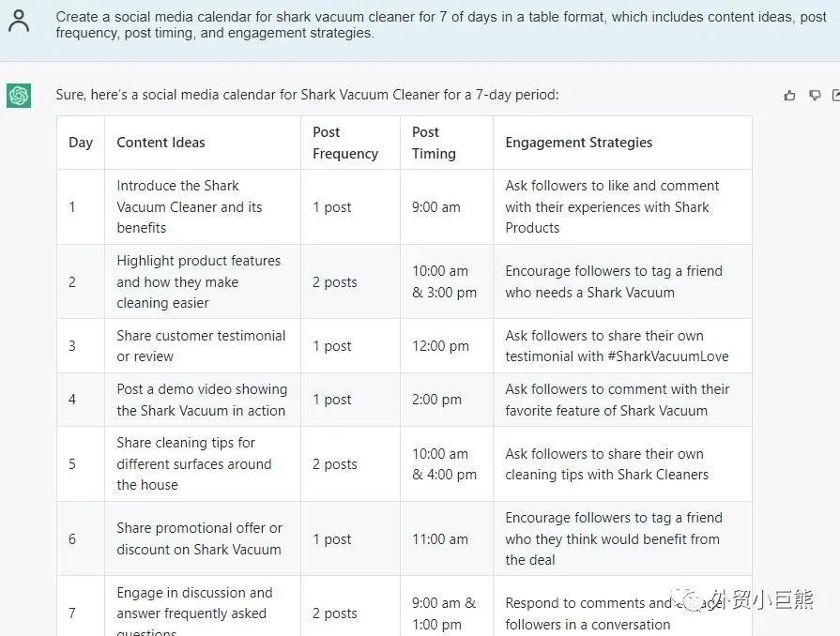Click the thumbs down feedback icon
The height and width of the screenshot is (636, 840).
[x=814, y=95]
